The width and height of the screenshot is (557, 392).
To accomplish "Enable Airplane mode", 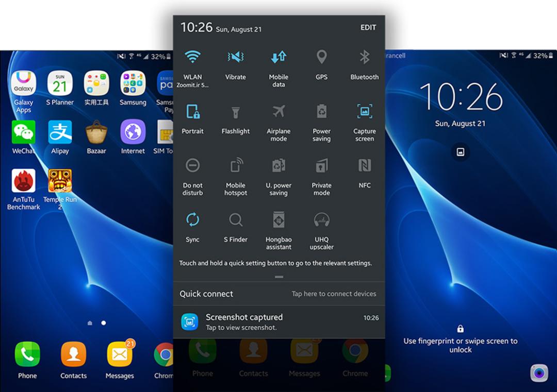I will pyautogui.click(x=278, y=123).
